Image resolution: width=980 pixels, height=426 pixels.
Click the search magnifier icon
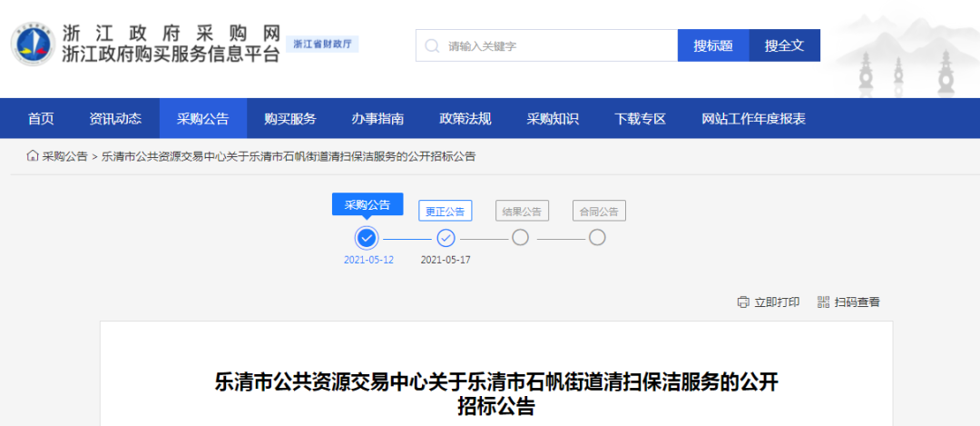point(432,45)
